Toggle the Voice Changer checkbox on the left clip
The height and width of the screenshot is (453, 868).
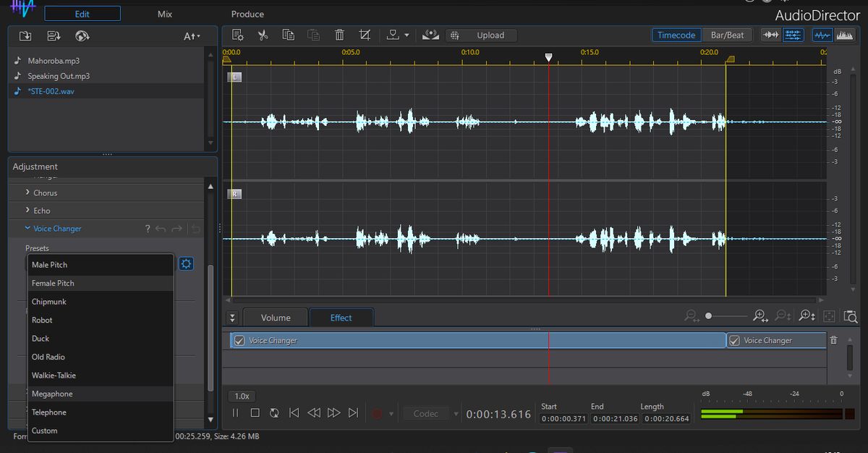[239, 340]
